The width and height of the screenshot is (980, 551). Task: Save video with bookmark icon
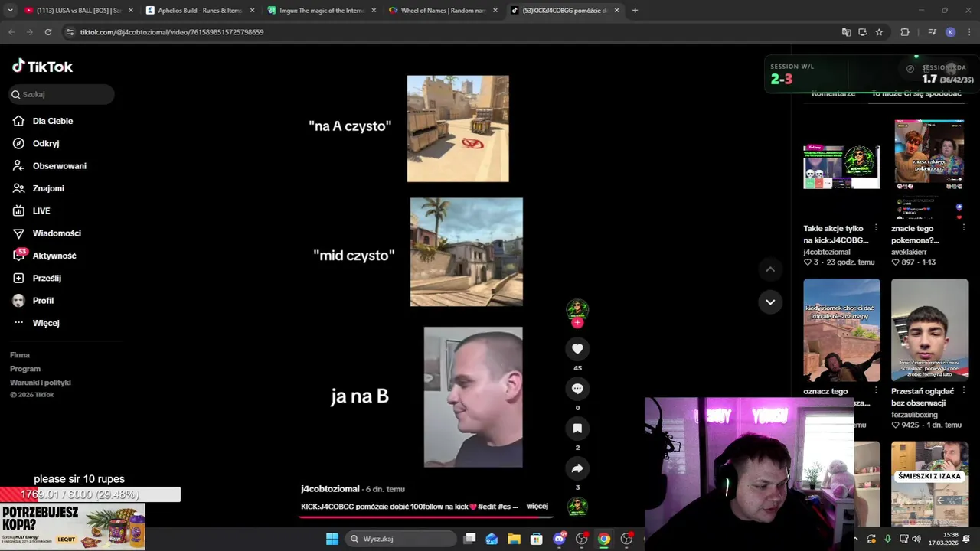tap(577, 429)
